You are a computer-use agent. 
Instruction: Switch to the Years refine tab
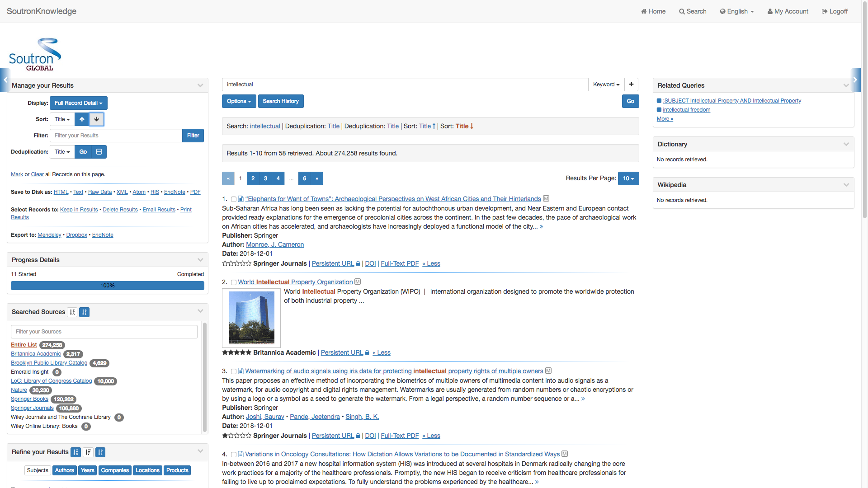[87, 470]
